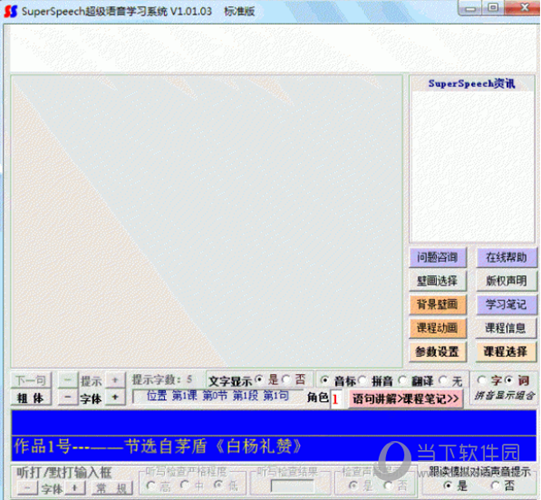Image resolution: width=541 pixels, height=500 pixels.
Task: Select the 无 (none) annotation option
Action: (443, 381)
